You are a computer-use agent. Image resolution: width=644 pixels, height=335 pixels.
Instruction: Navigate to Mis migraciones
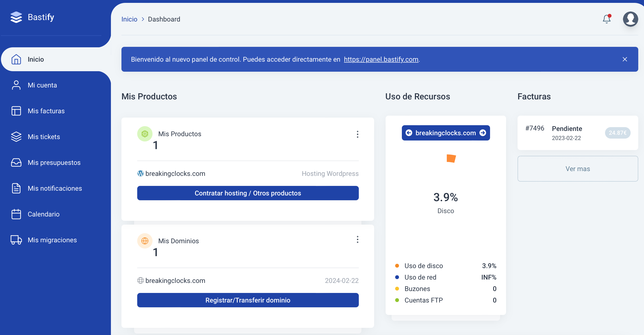[52, 240]
